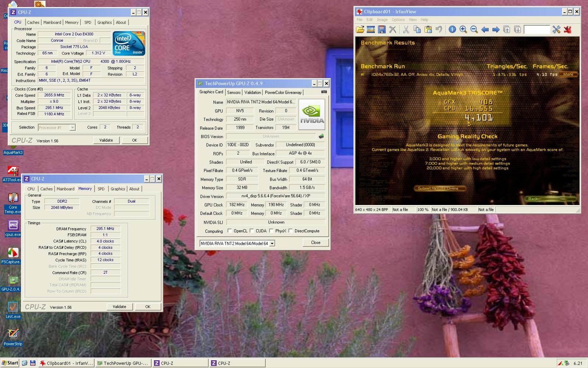Click OK in top CPU-Z window
The height and width of the screenshot is (368, 588).
(x=135, y=140)
